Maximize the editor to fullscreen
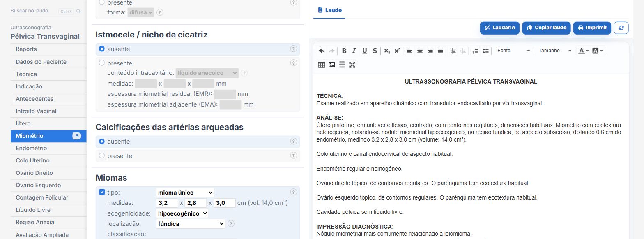The image size is (644, 239). click(352, 65)
